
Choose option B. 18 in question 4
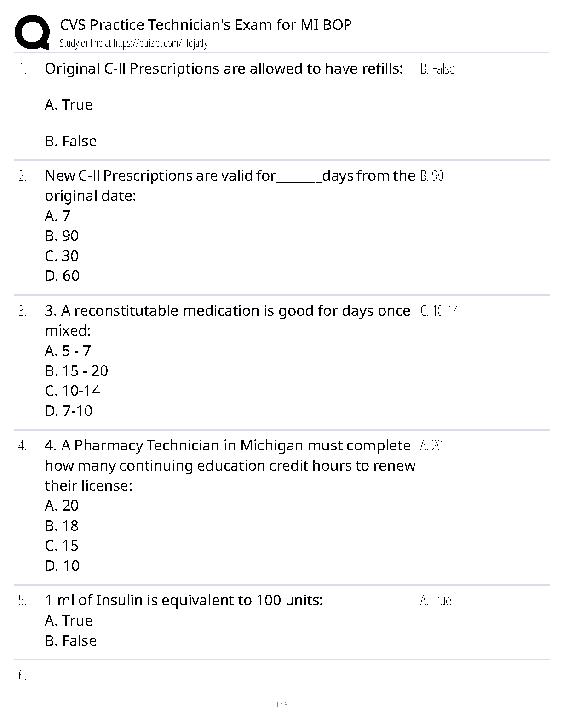click(62, 526)
